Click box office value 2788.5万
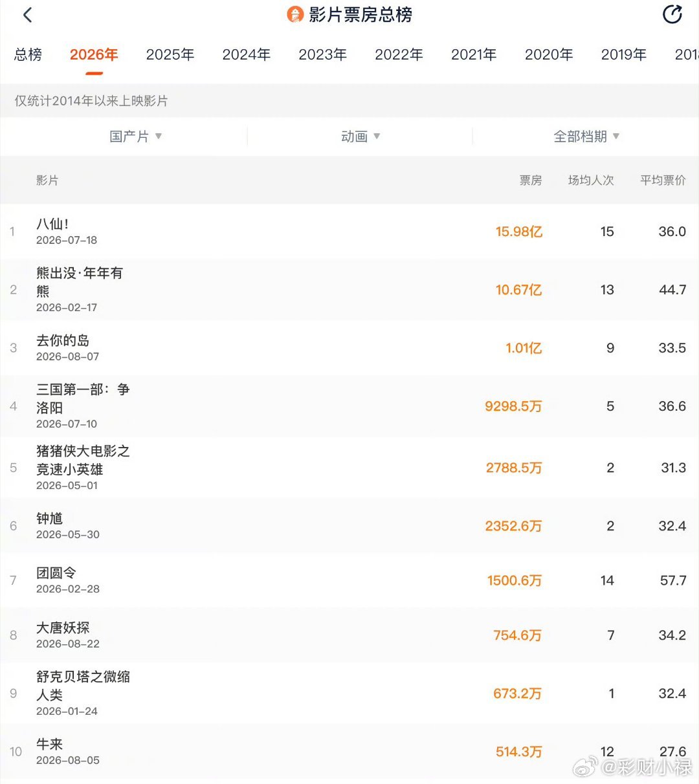Screen dimensions: 699x784 tap(514, 468)
